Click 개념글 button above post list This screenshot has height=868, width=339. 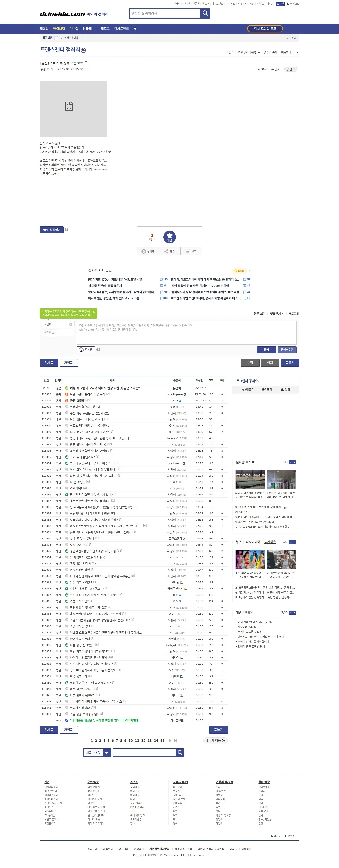point(69,362)
